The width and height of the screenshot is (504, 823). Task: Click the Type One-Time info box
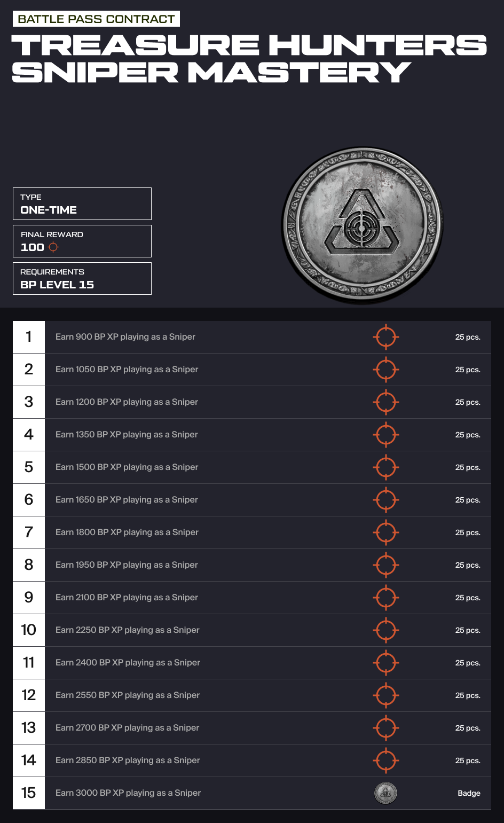click(x=82, y=203)
